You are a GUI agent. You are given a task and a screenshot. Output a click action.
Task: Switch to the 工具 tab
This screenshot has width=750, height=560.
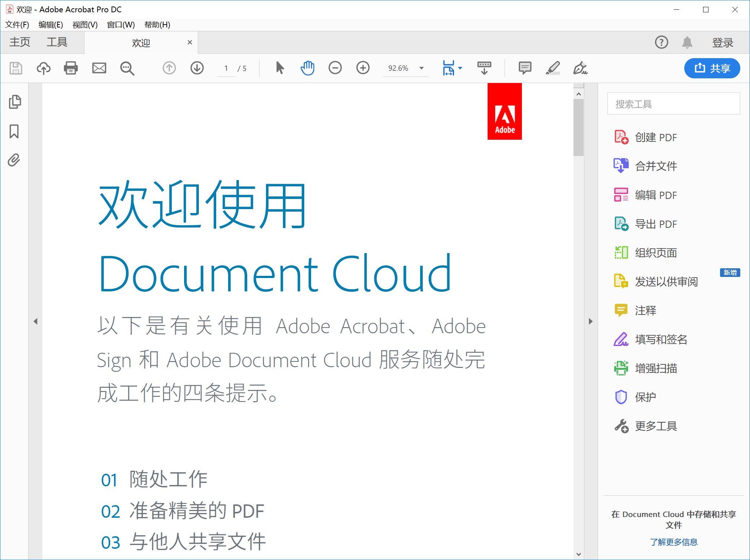pos(57,42)
